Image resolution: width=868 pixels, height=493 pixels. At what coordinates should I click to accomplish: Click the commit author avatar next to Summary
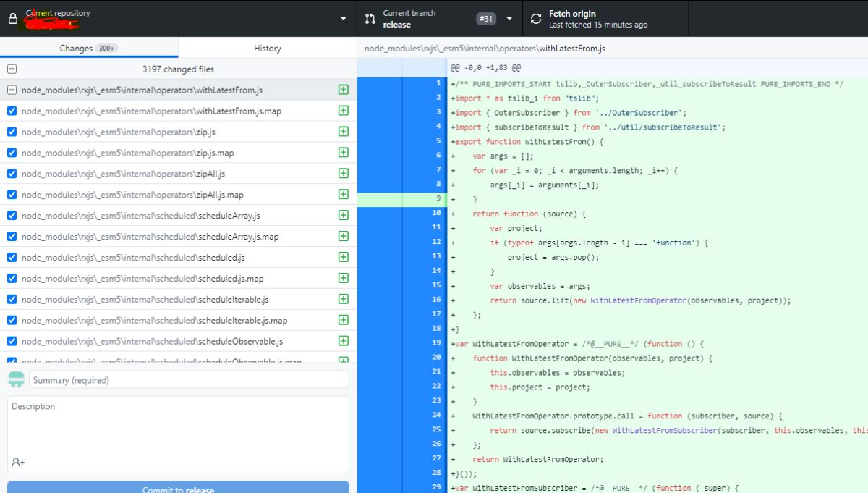tap(16, 379)
